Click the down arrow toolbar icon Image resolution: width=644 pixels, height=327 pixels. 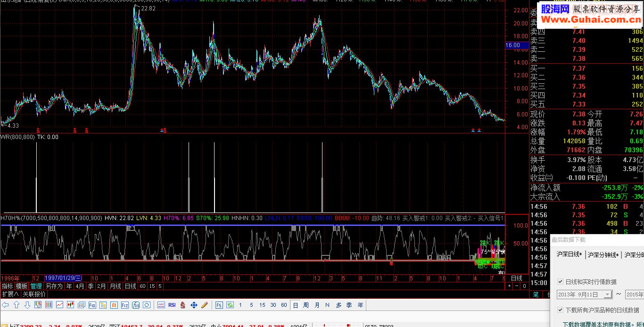pos(27,305)
